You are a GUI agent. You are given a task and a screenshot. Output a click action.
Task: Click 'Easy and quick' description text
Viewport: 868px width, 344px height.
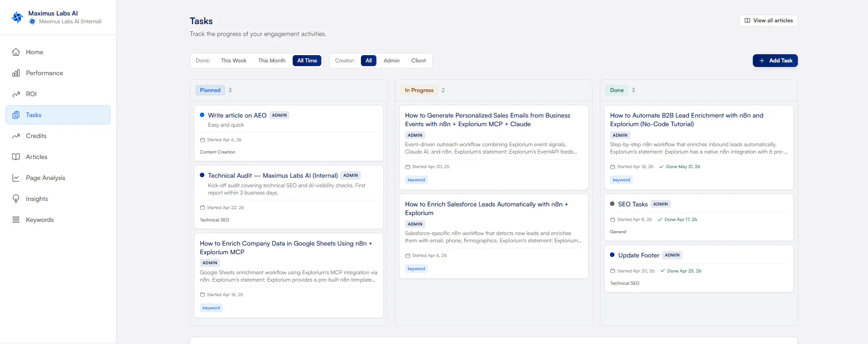pos(226,125)
